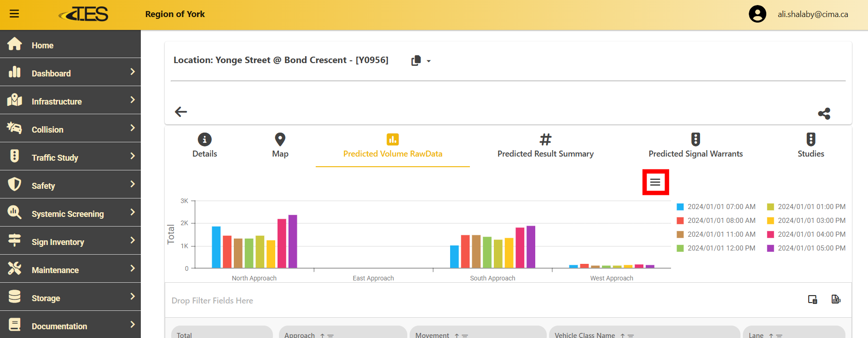Open the chart context menu icon
This screenshot has height=338, width=868.
[655, 182]
